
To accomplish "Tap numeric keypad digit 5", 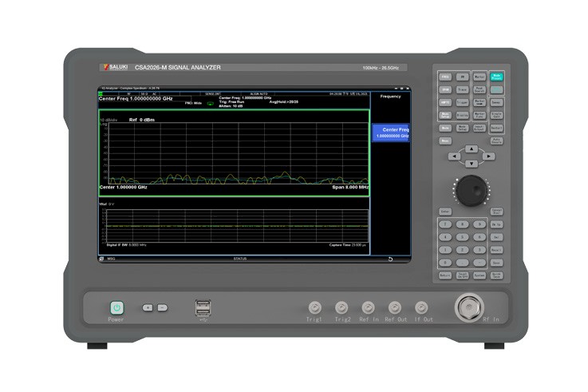I will pos(463,237).
